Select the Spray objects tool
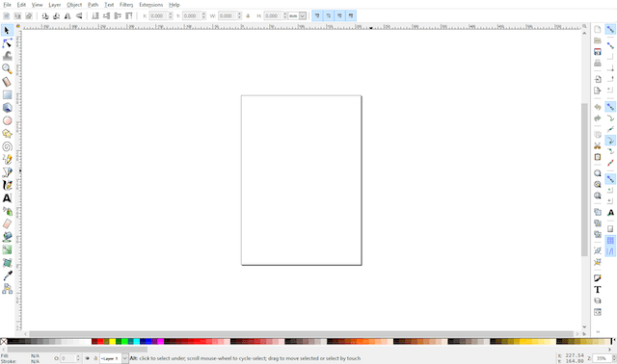The height and width of the screenshot is (364, 617). click(x=7, y=211)
